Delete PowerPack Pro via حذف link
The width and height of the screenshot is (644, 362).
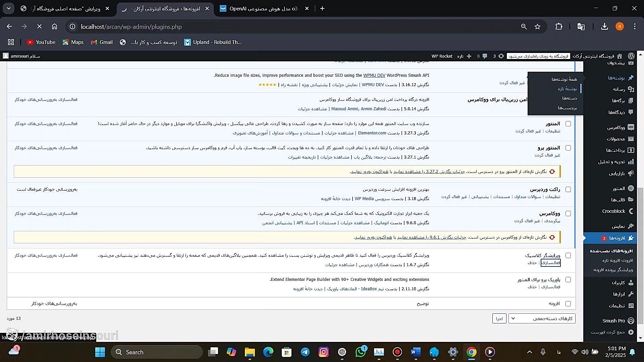tap(532, 287)
